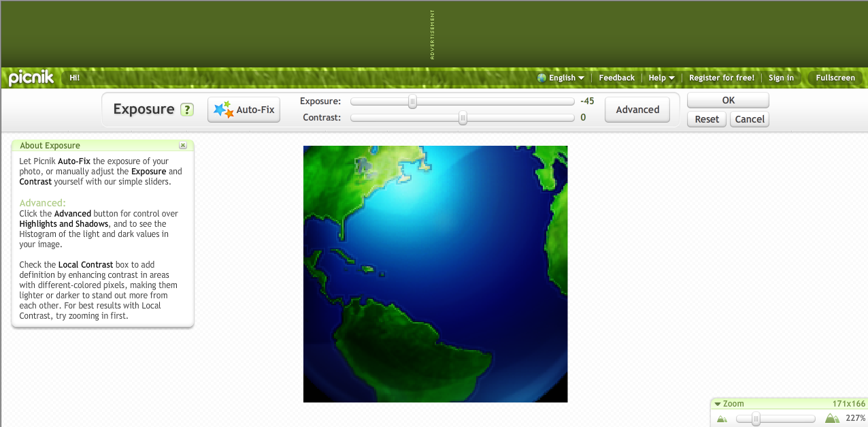Click the Contrast slider handle
This screenshot has height=427, width=868.
[463, 118]
